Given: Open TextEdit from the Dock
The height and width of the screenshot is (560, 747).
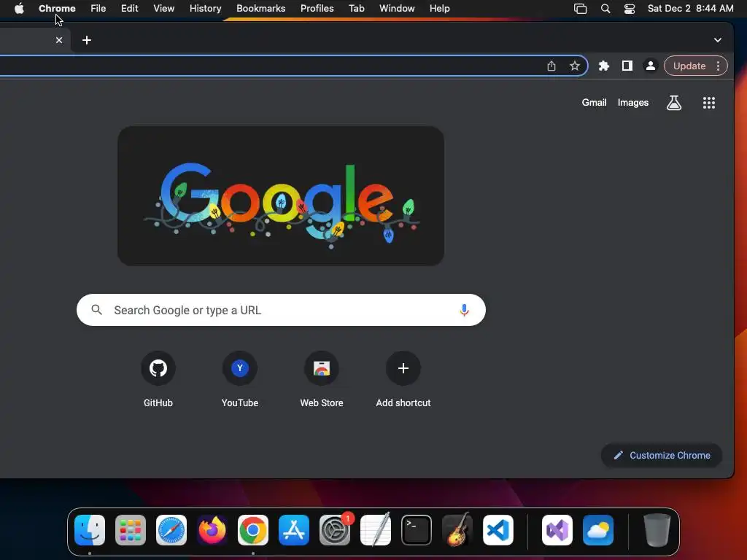Looking at the screenshot, I should pyautogui.click(x=376, y=530).
